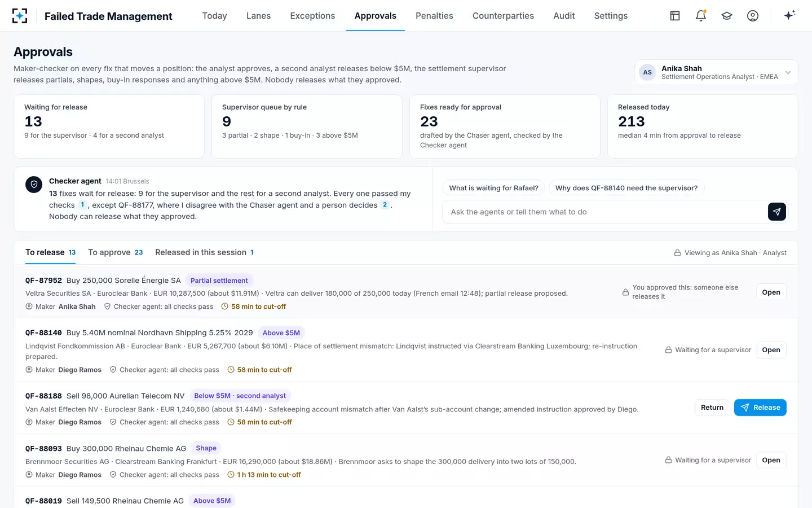Select the To release list tab
The image size is (812, 508).
pyautogui.click(x=51, y=252)
